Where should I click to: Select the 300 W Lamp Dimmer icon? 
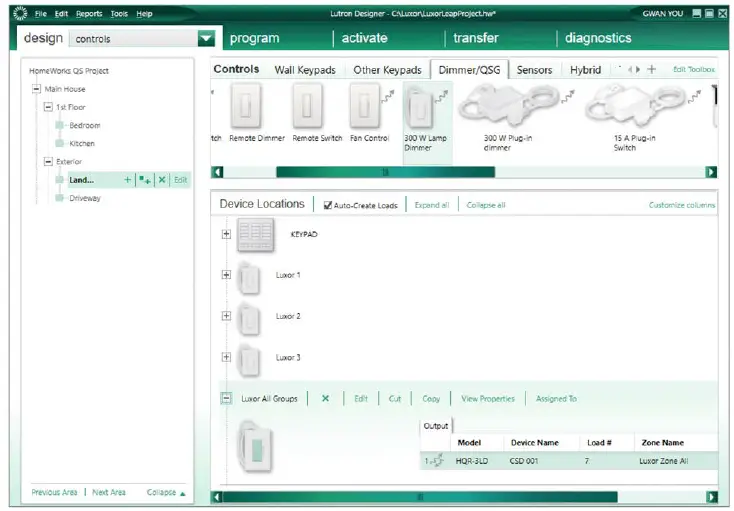(419, 109)
